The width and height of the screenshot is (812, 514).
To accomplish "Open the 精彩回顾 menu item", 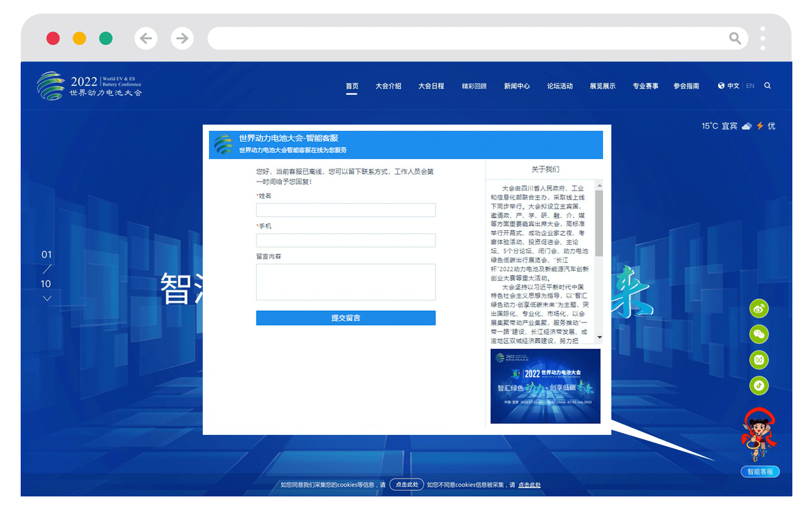I will [x=474, y=86].
